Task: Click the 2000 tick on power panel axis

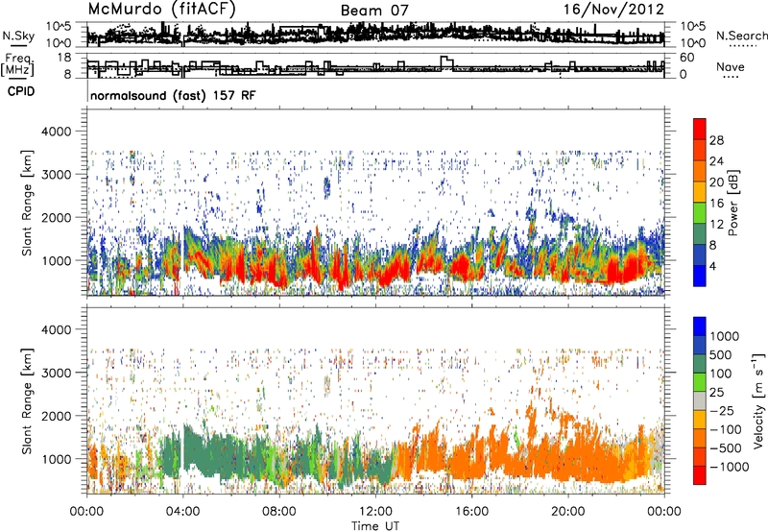Action: (56, 217)
